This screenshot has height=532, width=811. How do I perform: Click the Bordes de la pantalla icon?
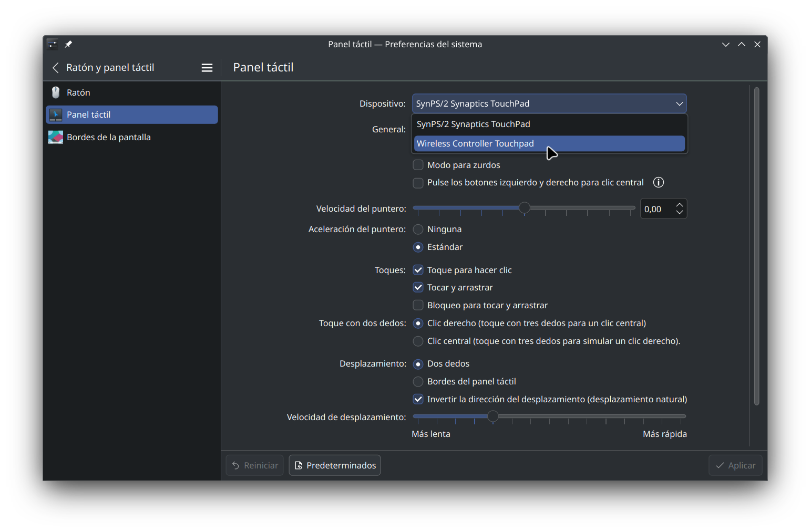pyautogui.click(x=56, y=137)
